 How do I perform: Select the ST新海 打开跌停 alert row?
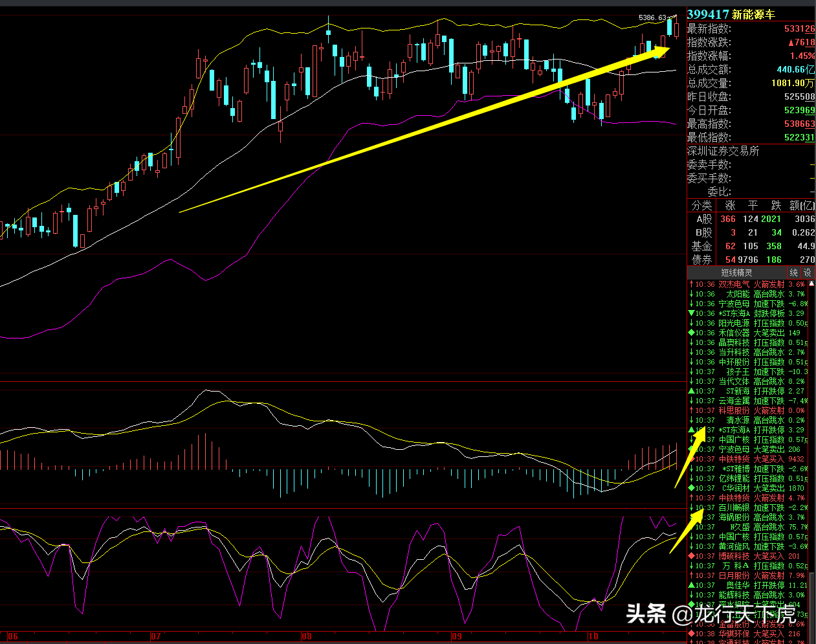[747, 391]
